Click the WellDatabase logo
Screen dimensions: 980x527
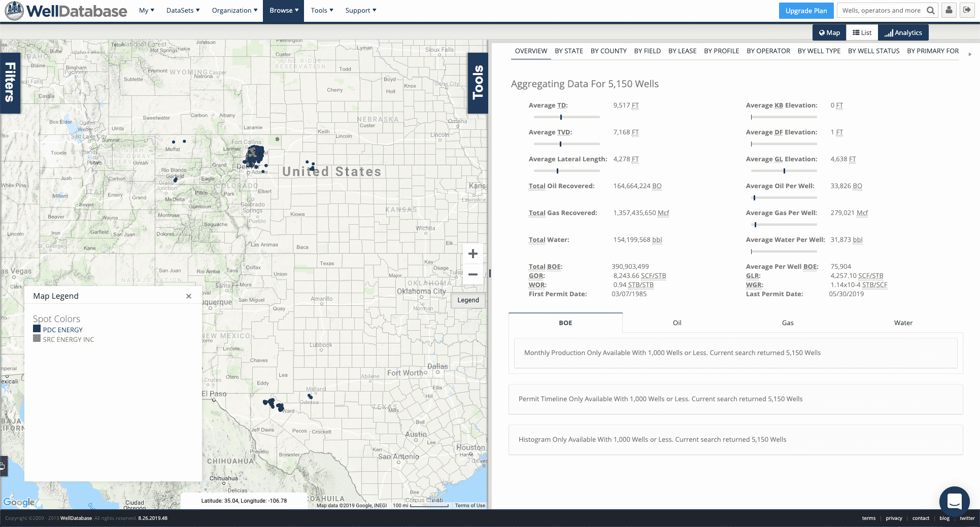(x=66, y=11)
